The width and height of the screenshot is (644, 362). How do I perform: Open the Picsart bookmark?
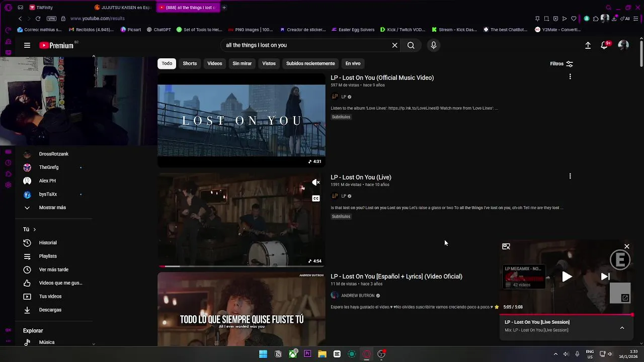point(131,30)
